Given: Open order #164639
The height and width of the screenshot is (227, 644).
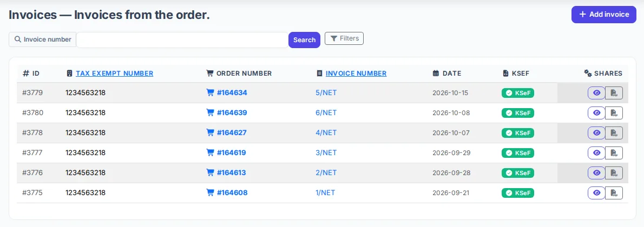Looking at the screenshot, I should 232,113.
